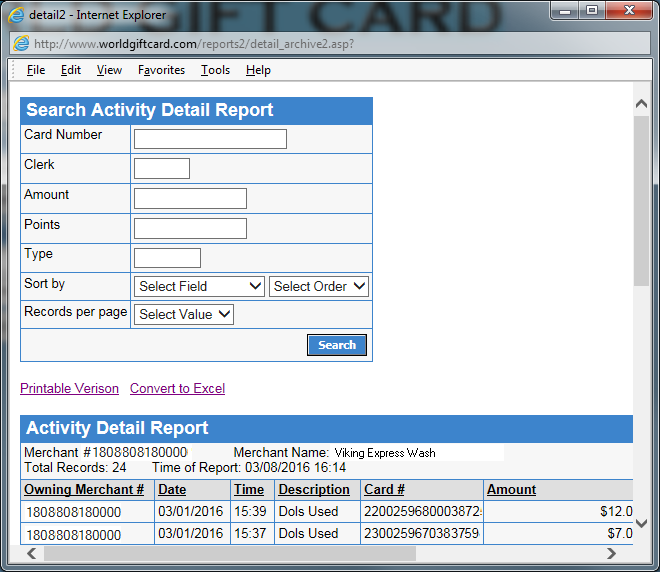This screenshot has width=660, height=572.
Task: Sort by Owning Merchant # column header
Action: point(84,490)
